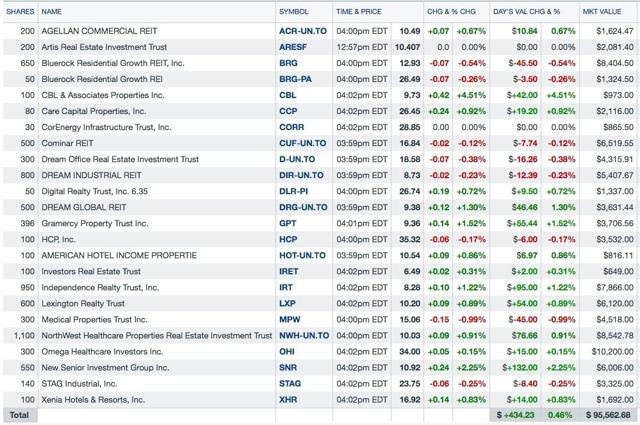Open the BRG-PA symbol link
This screenshot has height=425, width=640.
pos(296,79)
